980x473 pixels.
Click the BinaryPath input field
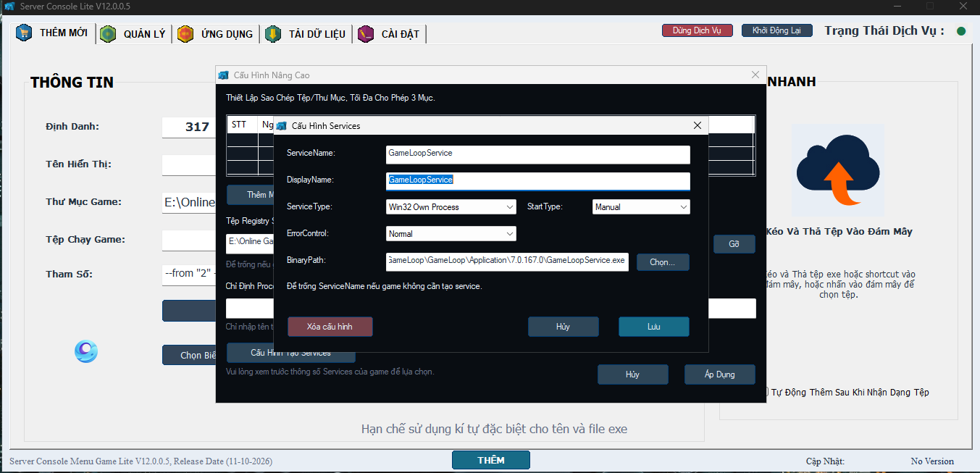[x=507, y=261]
